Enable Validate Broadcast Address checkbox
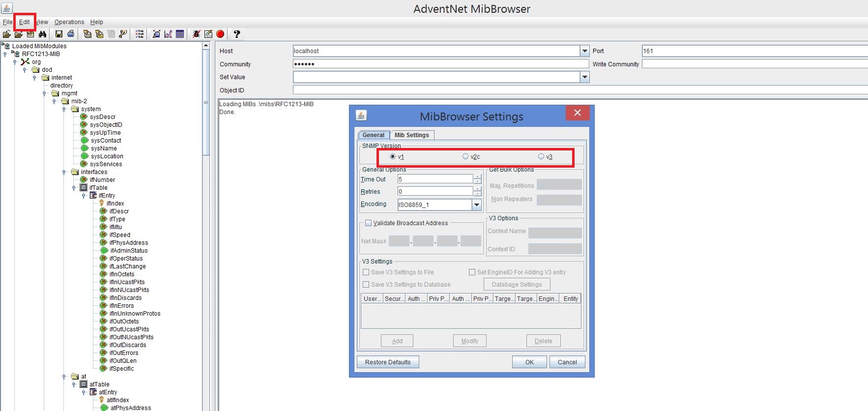868x411 pixels. pos(368,223)
